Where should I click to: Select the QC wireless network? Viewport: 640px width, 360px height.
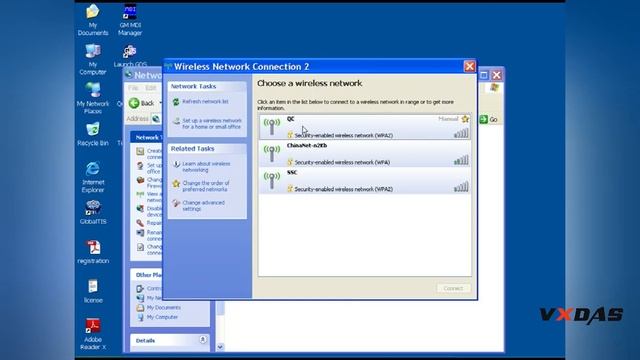pos(365,127)
